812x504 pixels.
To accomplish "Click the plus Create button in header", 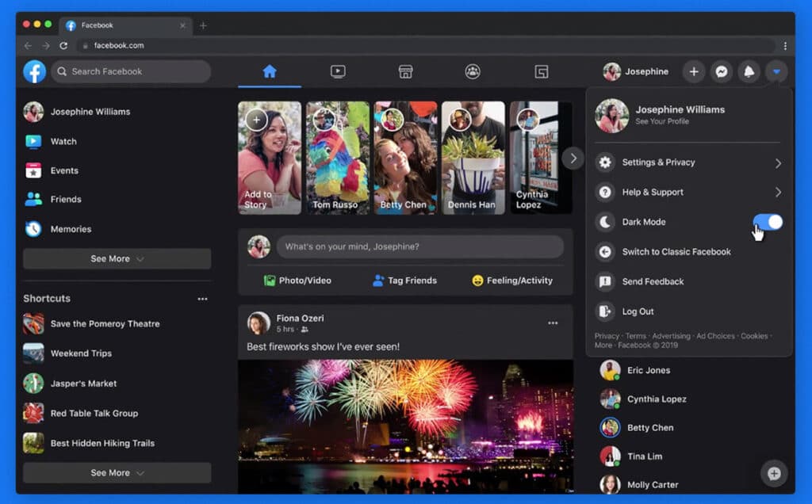I will click(694, 72).
